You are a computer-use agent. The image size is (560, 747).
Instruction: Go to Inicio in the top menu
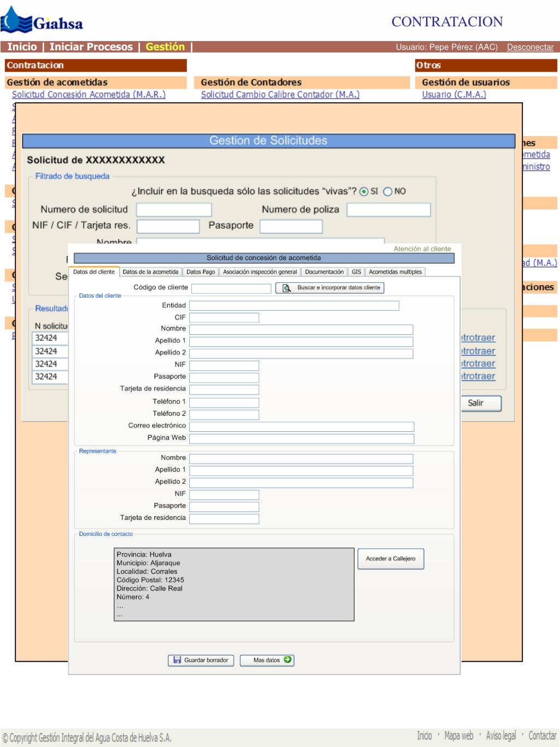coord(22,47)
